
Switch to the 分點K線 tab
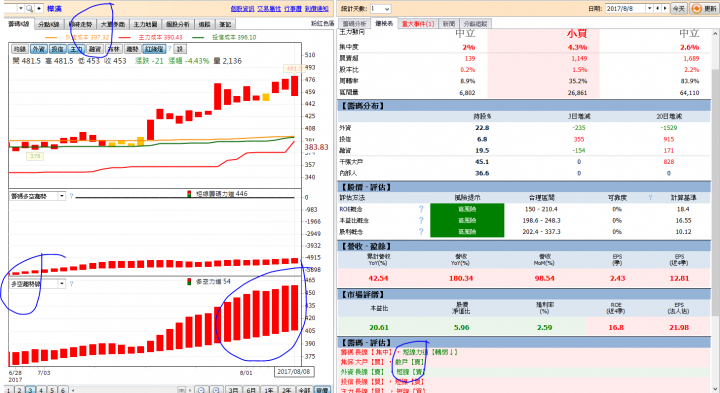pos(49,24)
